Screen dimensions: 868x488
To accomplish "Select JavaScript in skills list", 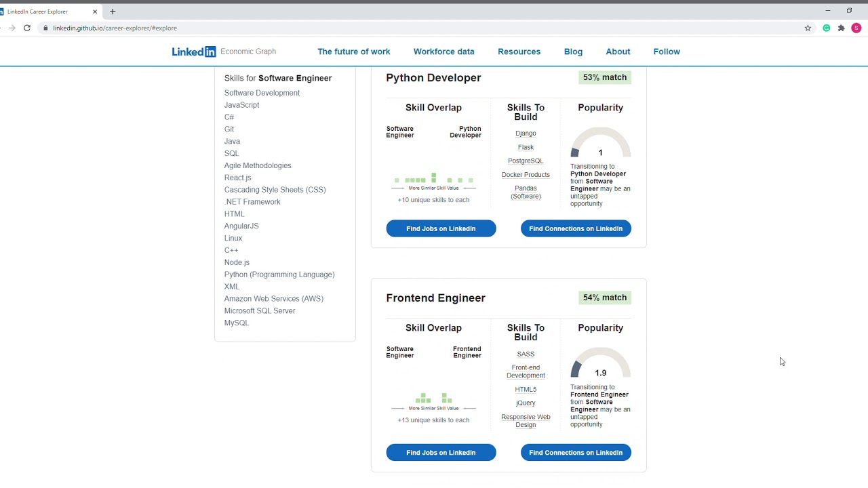I will 241,105.
